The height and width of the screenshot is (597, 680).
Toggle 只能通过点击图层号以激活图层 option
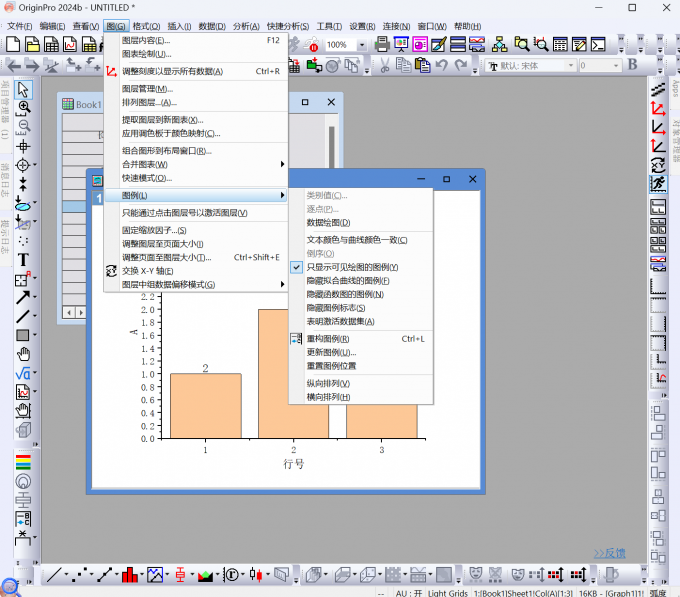196,213
